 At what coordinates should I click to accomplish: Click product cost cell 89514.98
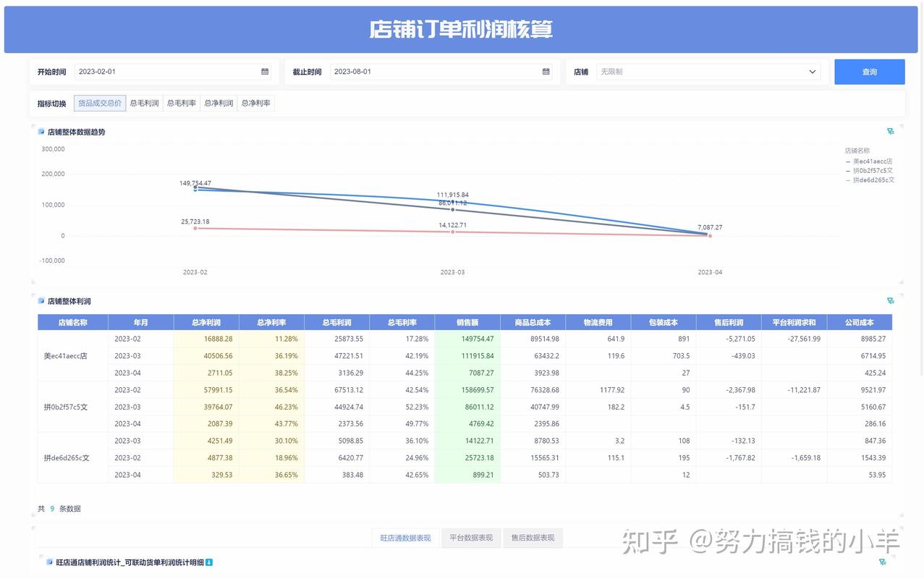coord(533,339)
